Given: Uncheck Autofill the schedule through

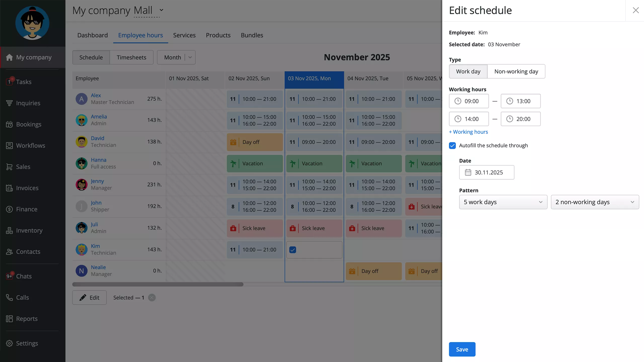Looking at the screenshot, I should (452, 146).
